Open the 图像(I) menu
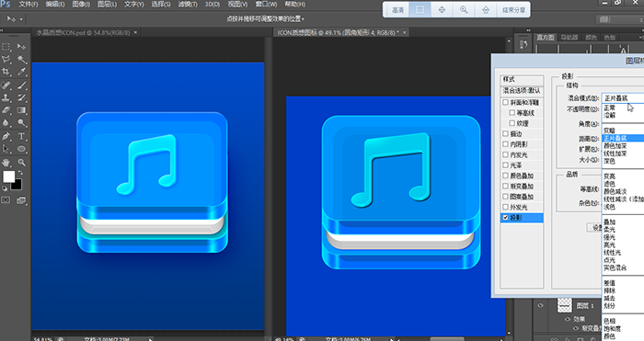Screen dimensions: 644x341 click(x=81, y=4)
